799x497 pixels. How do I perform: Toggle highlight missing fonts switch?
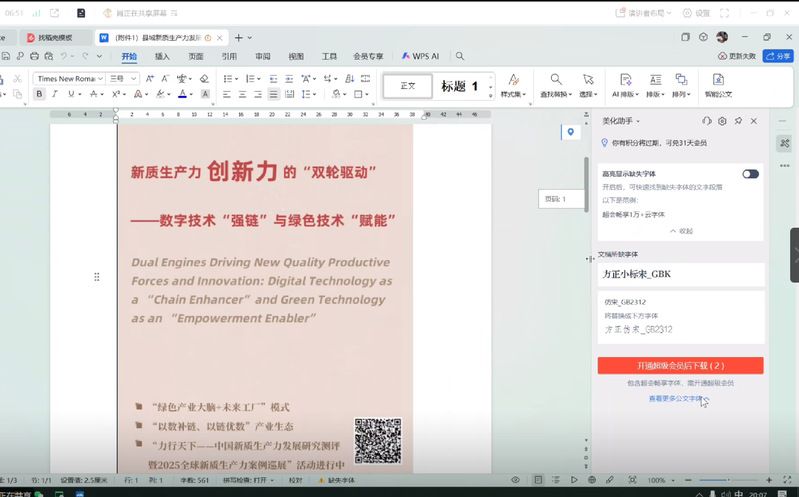pyautogui.click(x=750, y=174)
